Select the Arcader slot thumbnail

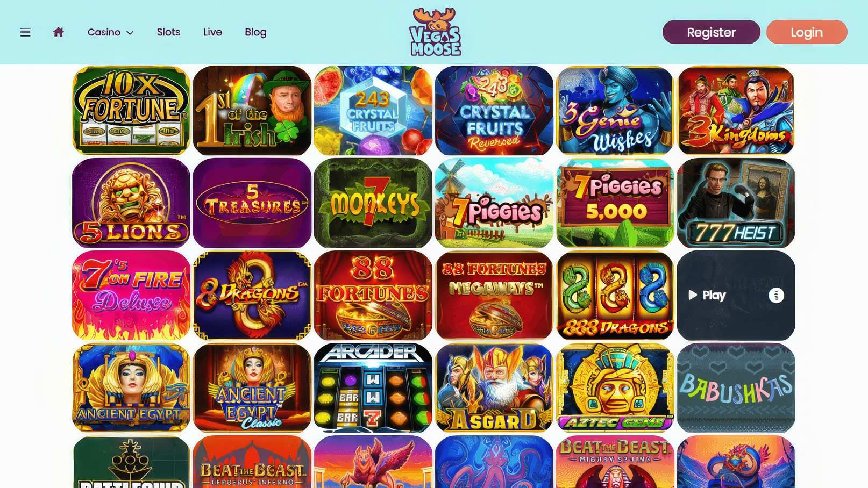[373, 387]
